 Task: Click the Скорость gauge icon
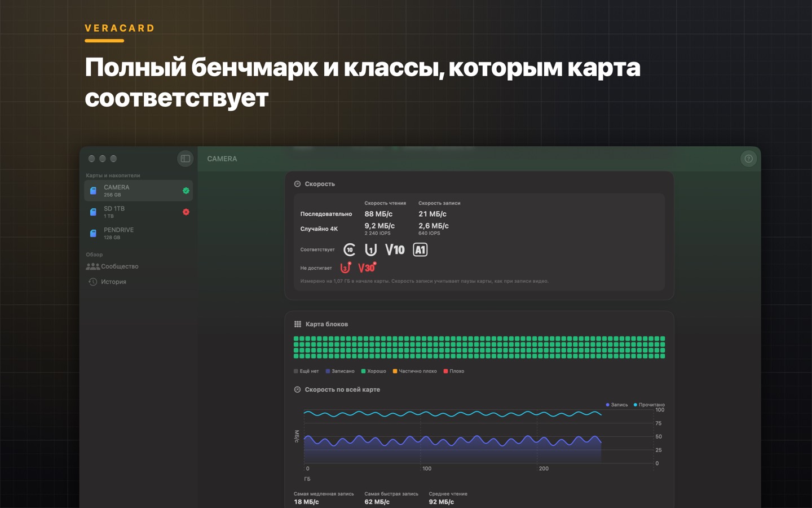click(297, 184)
